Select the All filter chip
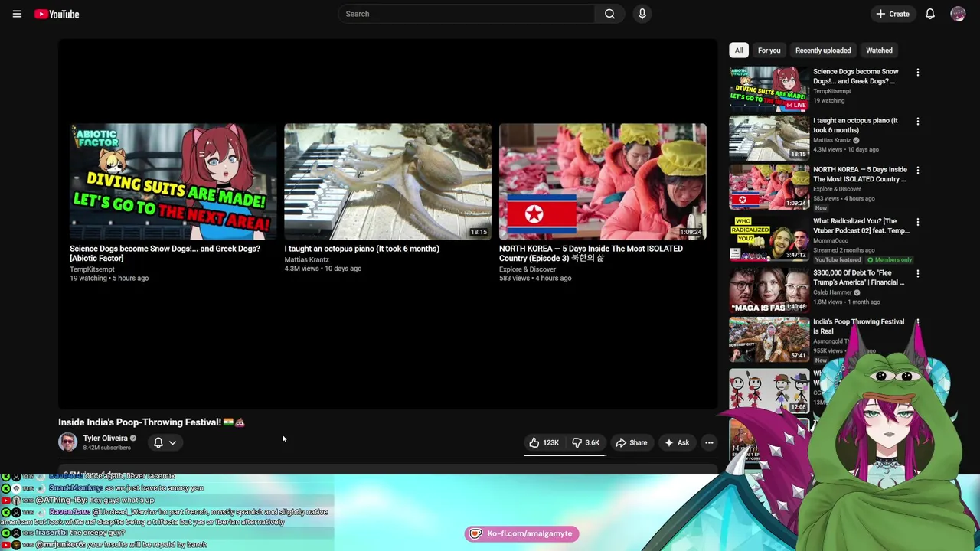 pos(739,51)
